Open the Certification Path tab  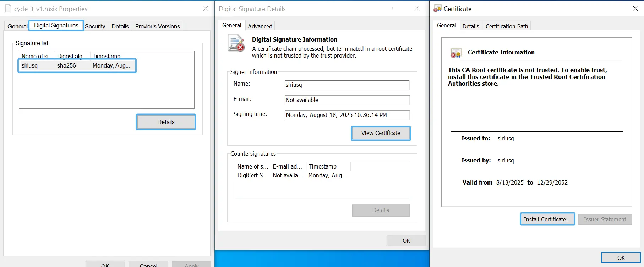507,26
